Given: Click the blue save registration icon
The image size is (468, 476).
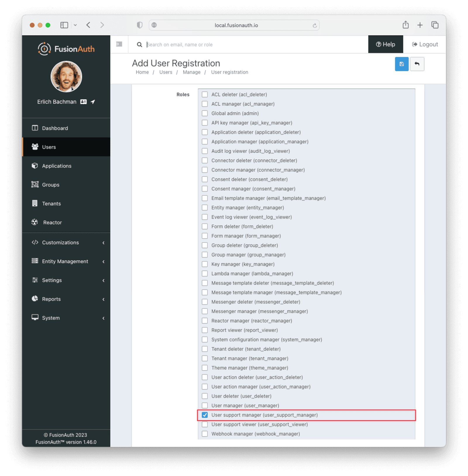Looking at the screenshot, I should 401,64.
